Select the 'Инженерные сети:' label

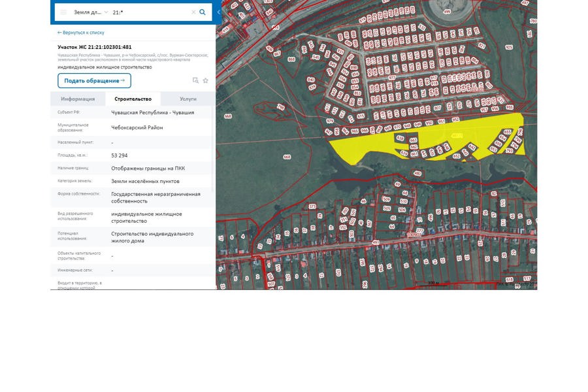point(75,270)
